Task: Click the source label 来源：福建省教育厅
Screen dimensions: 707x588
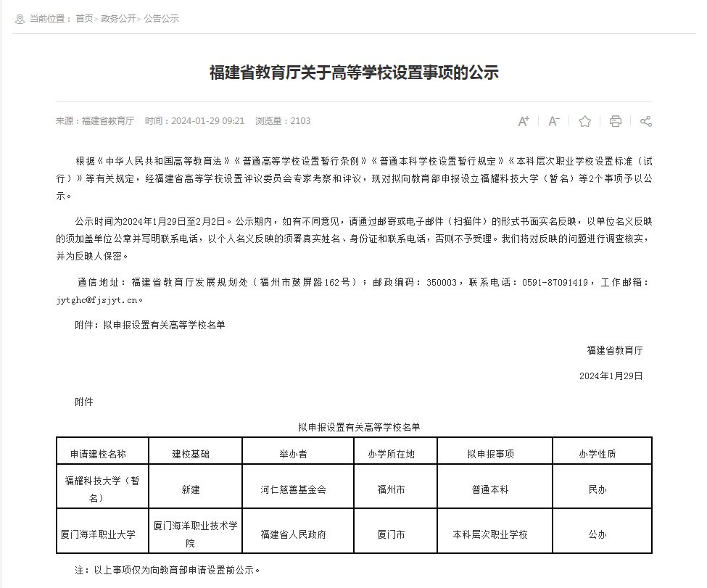Action: tap(95, 121)
